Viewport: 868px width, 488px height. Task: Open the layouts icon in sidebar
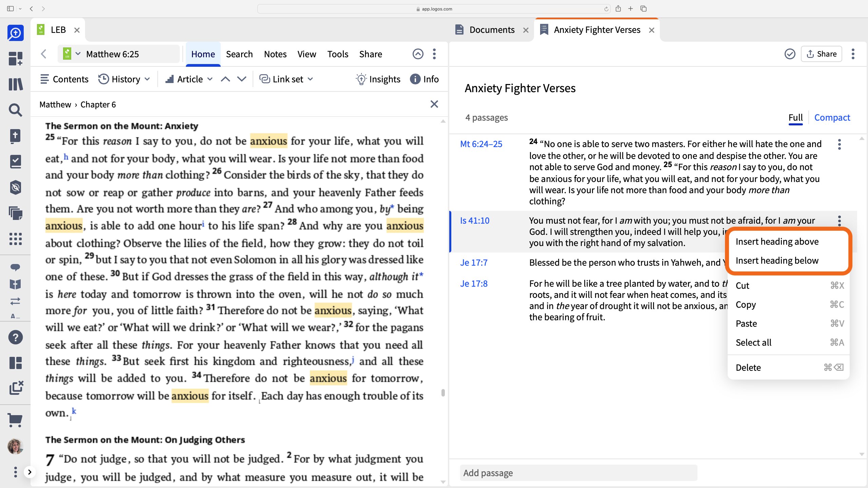click(16, 363)
